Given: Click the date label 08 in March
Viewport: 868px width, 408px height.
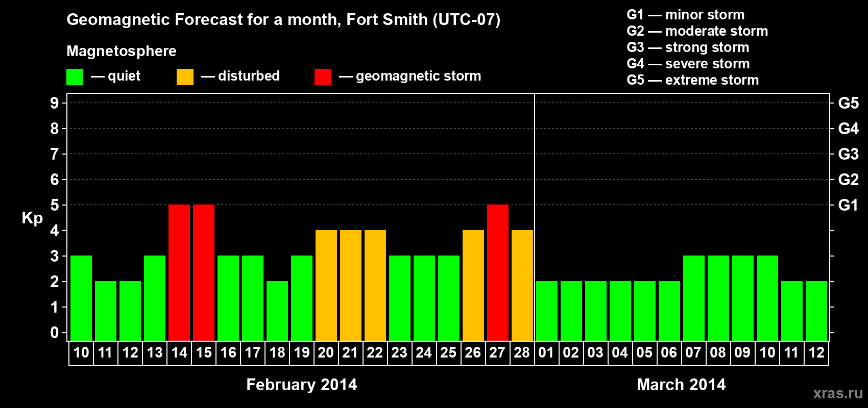Looking at the screenshot, I should 718,353.
